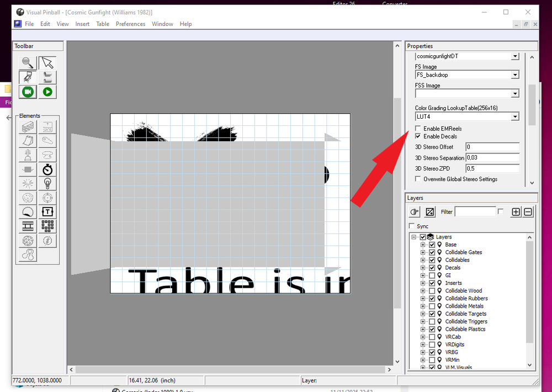Pick the Flasher lightning element tool
Image resolution: width=552 pixels, height=392 pixels.
[x=47, y=241]
